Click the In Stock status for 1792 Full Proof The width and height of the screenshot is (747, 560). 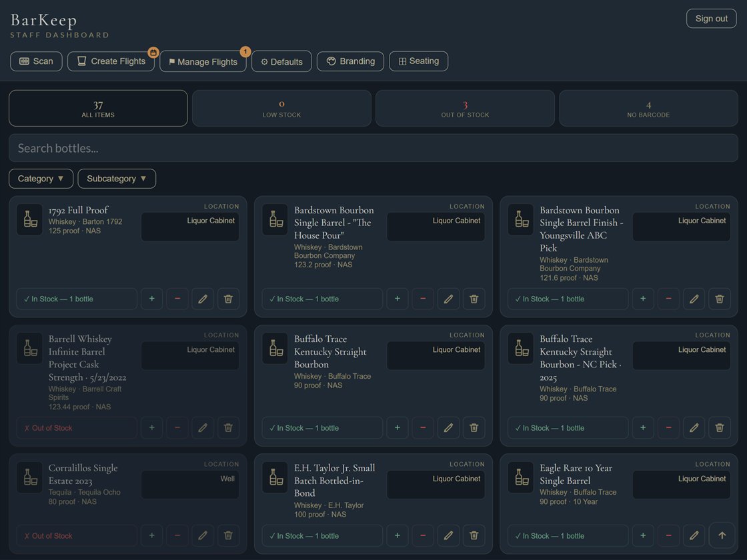pyautogui.click(x=77, y=299)
